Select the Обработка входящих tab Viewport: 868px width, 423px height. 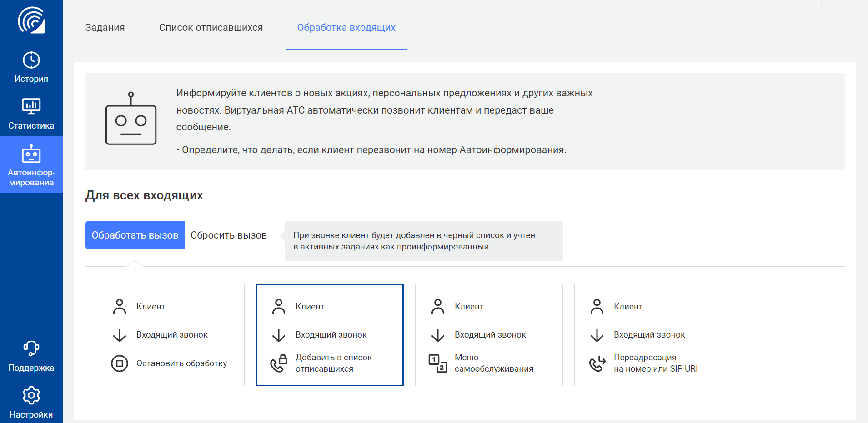click(x=346, y=28)
